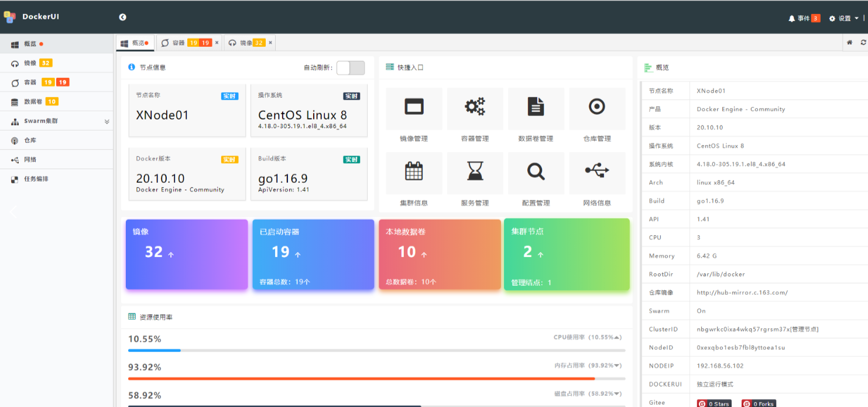Click the Gitee 0 Stars button

pos(713,403)
